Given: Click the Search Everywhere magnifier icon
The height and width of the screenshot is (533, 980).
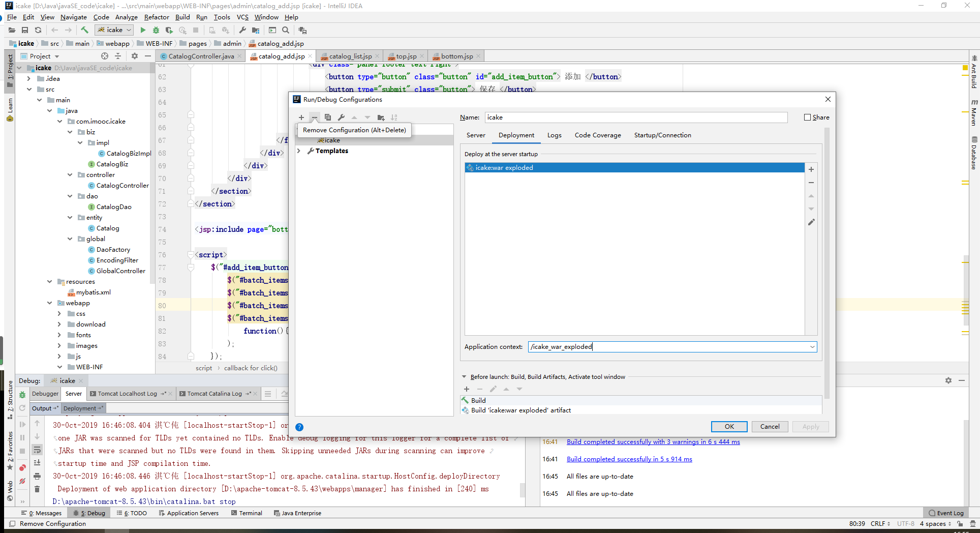Looking at the screenshot, I should click(286, 30).
